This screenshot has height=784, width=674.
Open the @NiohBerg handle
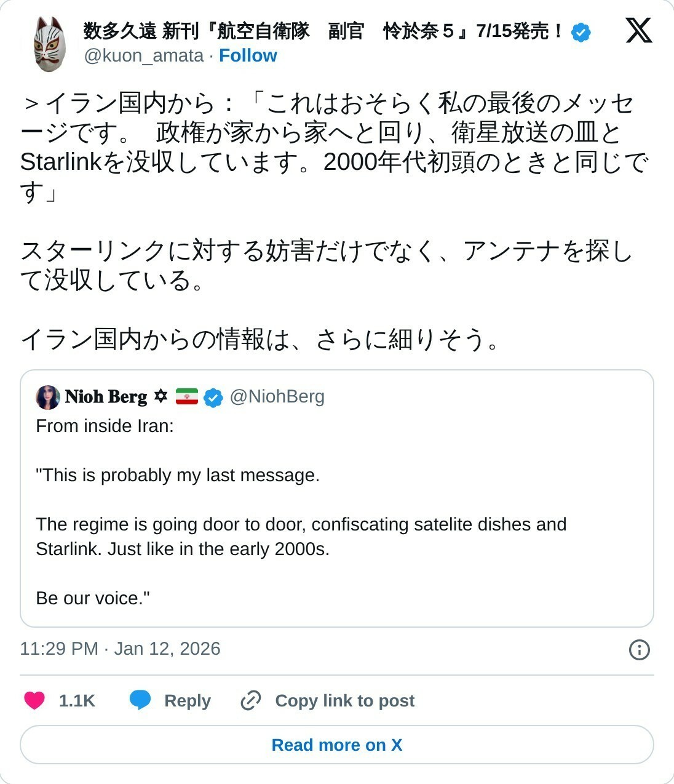tap(277, 397)
